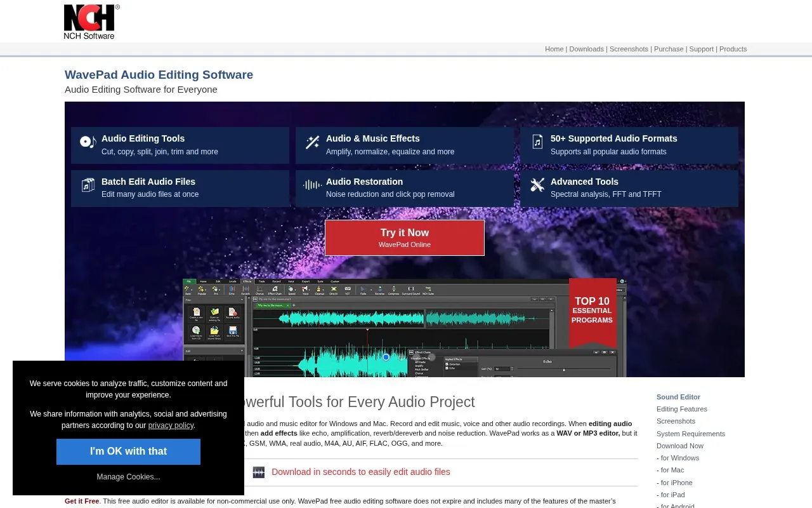812x508 pixels.
Task: Click the NCH Software logo
Action: (x=91, y=22)
